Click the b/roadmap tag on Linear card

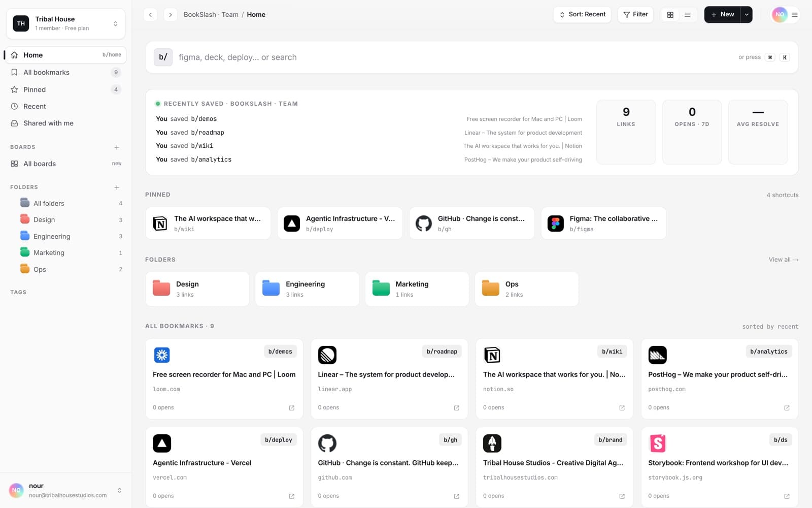[x=442, y=352]
